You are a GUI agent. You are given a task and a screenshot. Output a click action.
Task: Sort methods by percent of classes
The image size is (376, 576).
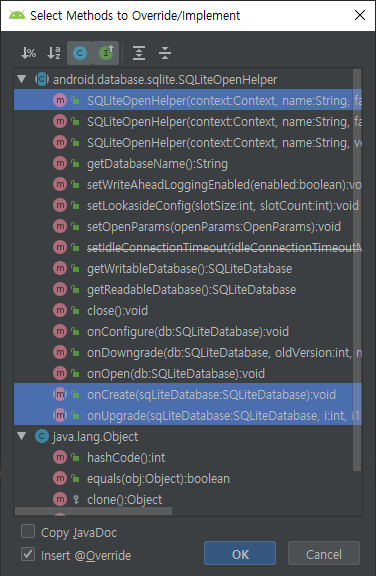click(x=28, y=53)
